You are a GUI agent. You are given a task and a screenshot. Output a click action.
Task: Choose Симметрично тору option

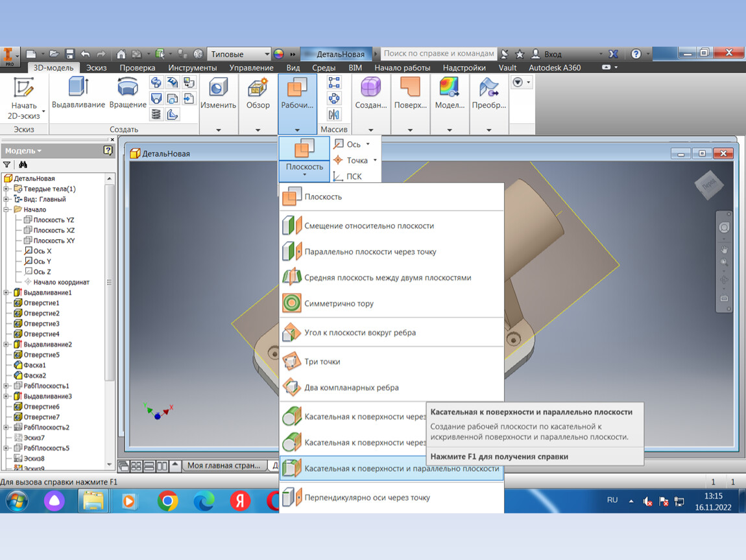392,303
